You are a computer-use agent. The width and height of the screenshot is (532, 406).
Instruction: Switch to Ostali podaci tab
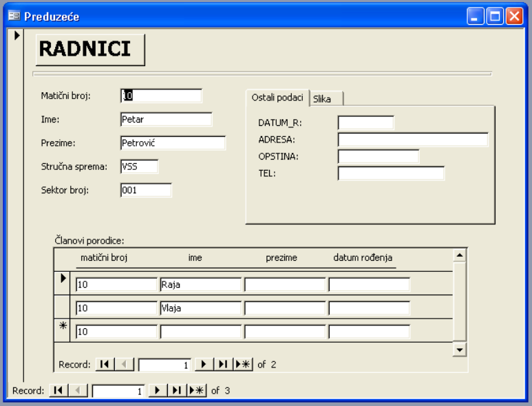[277, 98]
